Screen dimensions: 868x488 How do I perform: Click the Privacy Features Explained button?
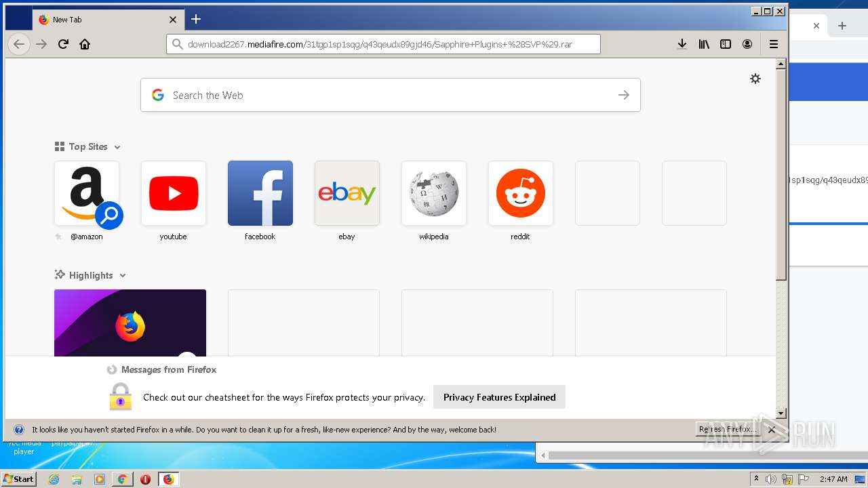(x=499, y=397)
